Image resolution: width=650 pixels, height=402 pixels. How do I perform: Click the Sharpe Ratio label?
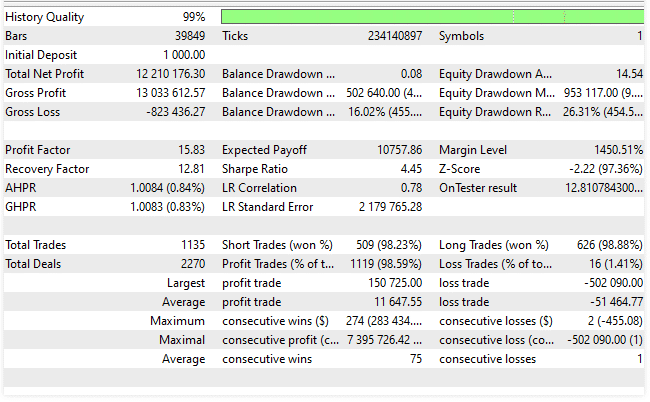255,169
